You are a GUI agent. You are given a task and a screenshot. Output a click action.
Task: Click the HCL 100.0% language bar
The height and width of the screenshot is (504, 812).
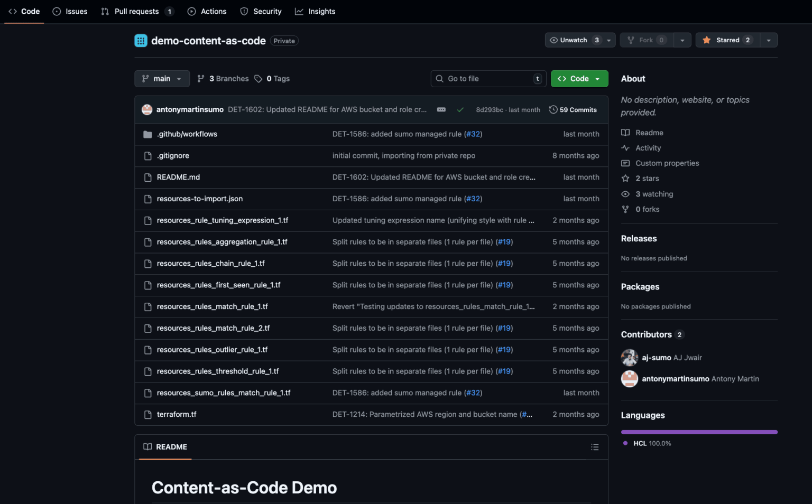click(x=699, y=432)
